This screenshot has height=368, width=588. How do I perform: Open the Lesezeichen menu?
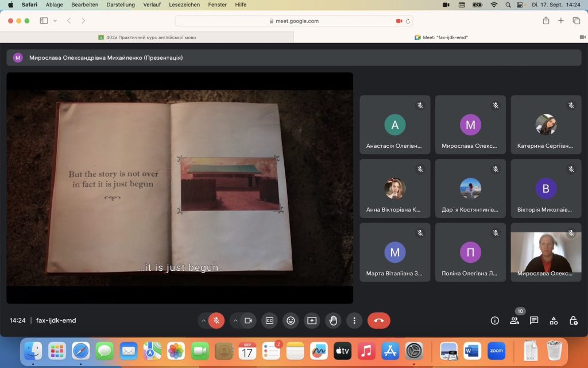pyautogui.click(x=184, y=5)
